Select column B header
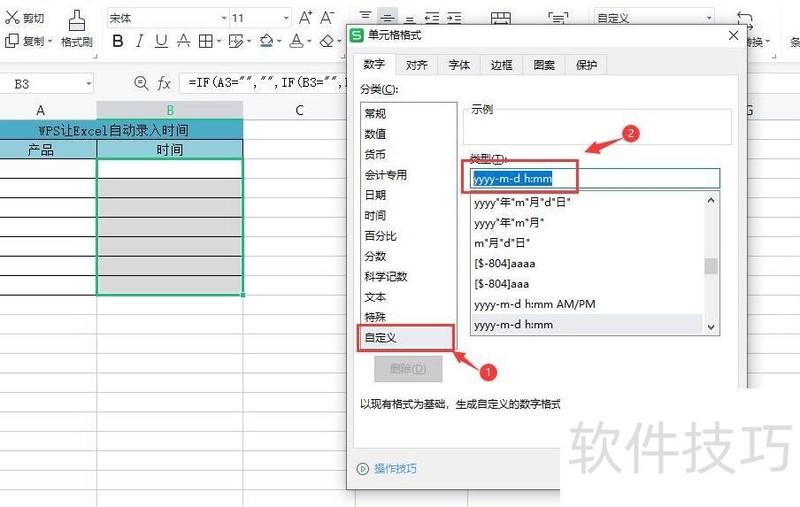Viewport: 800px width, 507px height. point(170,110)
